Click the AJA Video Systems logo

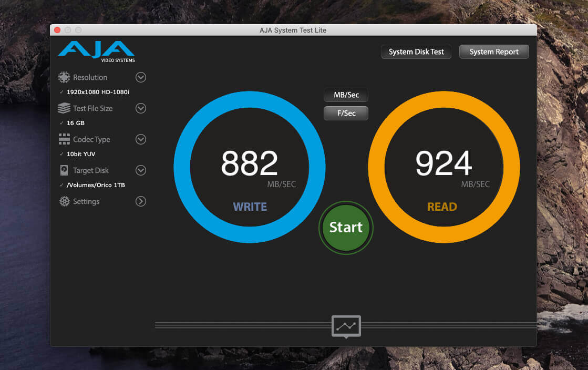point(96,52)
